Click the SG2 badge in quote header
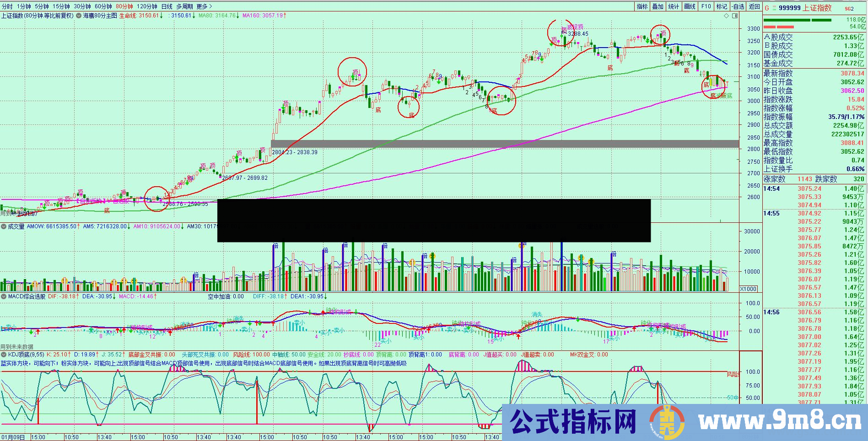The image size is (868, 441). [x=849, y=8]
